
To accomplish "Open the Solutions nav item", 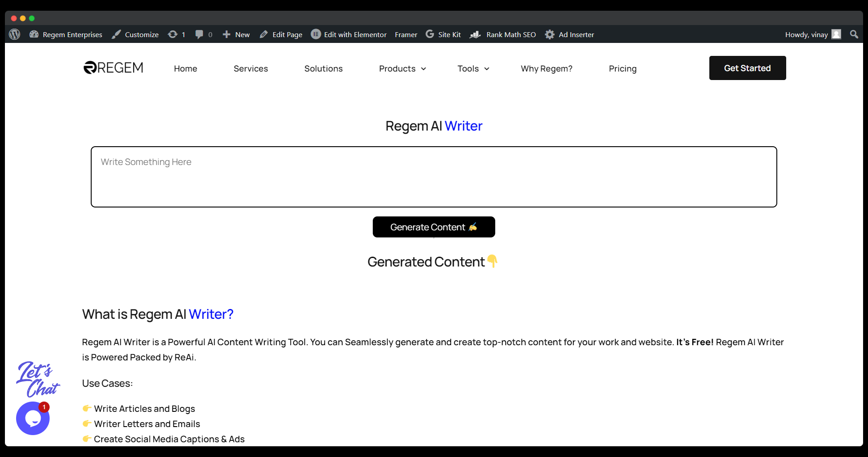I will [324, 68].
